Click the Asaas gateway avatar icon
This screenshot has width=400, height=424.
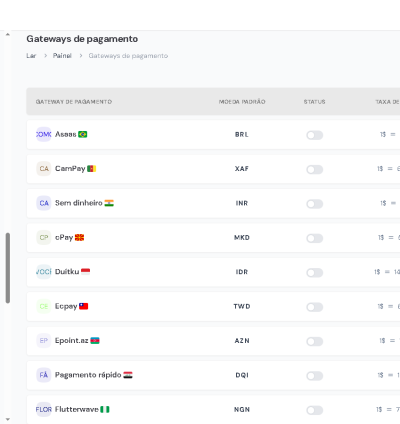click(44, 134)
